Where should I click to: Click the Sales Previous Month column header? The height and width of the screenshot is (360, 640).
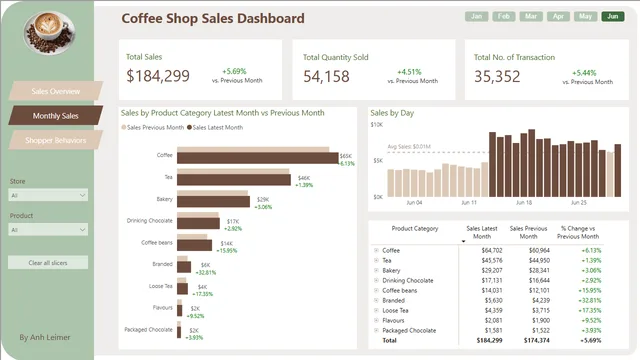click(528, 232)
